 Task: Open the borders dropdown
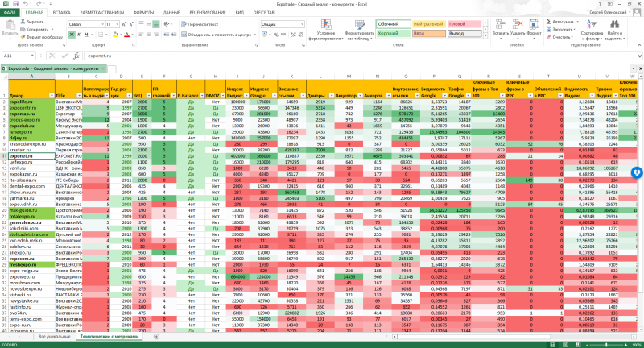pyautogui.click(x=107, y=35)
